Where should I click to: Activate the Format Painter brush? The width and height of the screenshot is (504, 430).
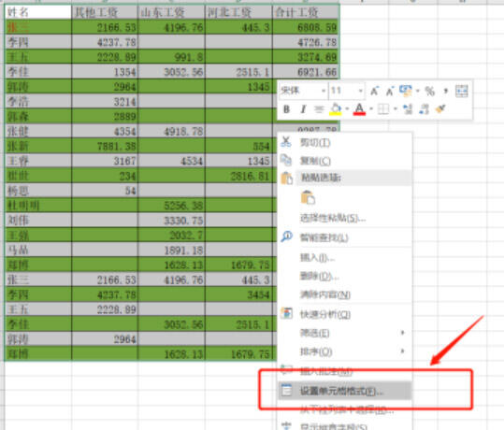tap(441, 109)
